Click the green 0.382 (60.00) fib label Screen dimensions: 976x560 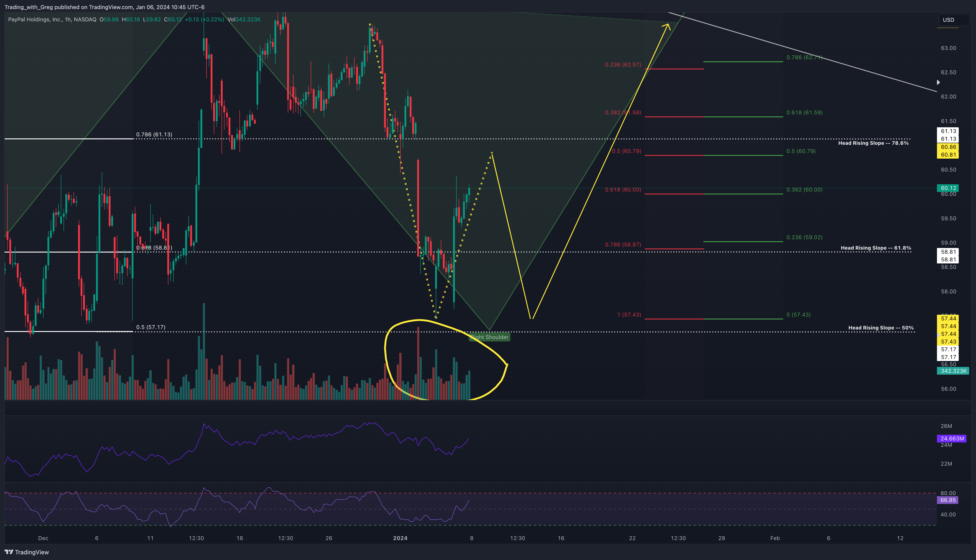[x=804, y=190]
